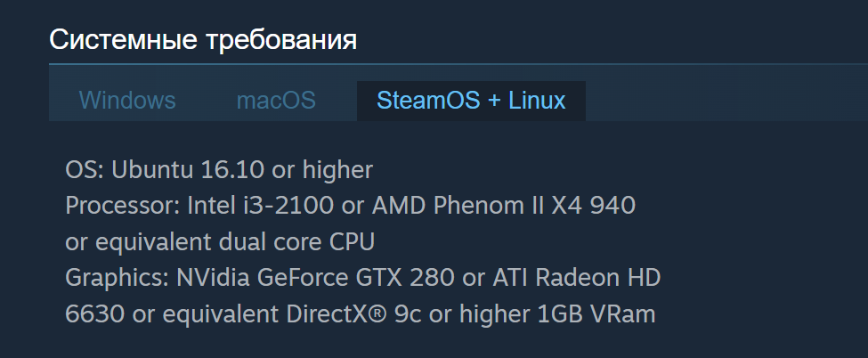Click the divider line under the heading
868x358 pixels.
(x=458, y=64)
